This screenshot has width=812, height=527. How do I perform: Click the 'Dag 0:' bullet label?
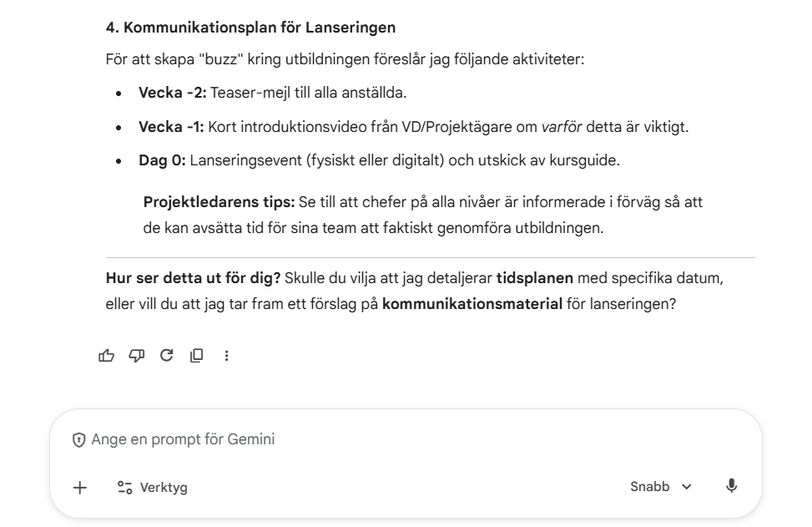pyautogui.click(x=162, y=160)
